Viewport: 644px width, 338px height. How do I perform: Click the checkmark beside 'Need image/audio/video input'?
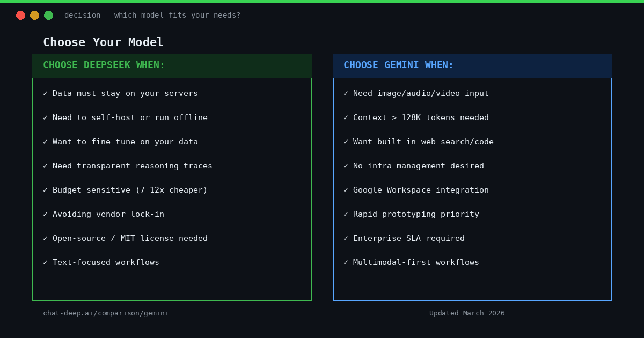tap(346, 93)
